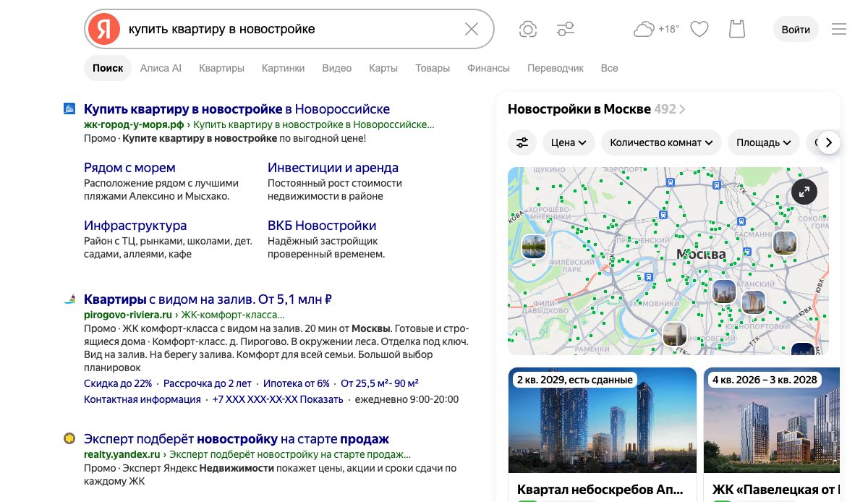868x502 pixels.
Task: Open filters icon in Novostroyki panel
Action: click(522, 142)
